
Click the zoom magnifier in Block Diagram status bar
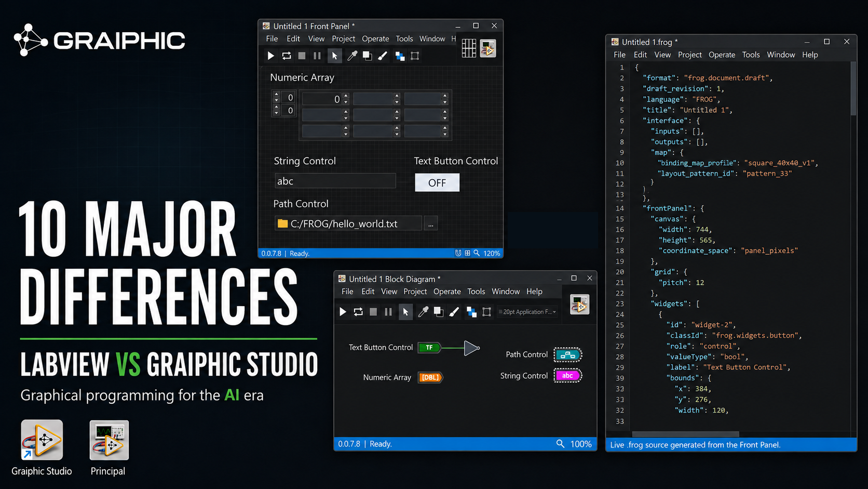pos(560,444)
